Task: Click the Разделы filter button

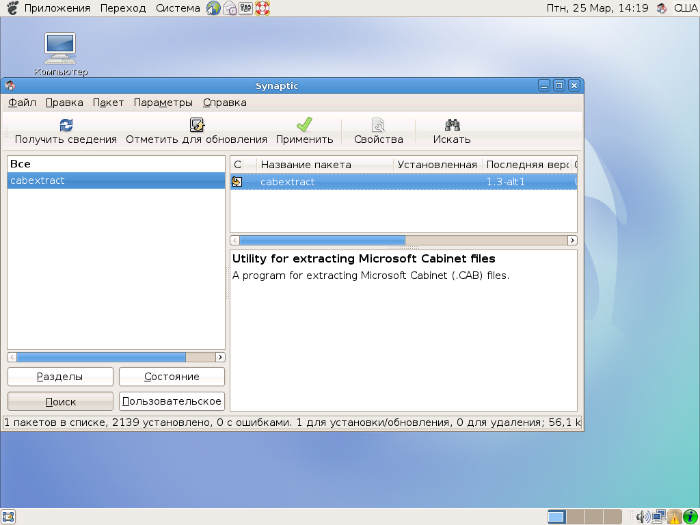Action: point(60,376)
